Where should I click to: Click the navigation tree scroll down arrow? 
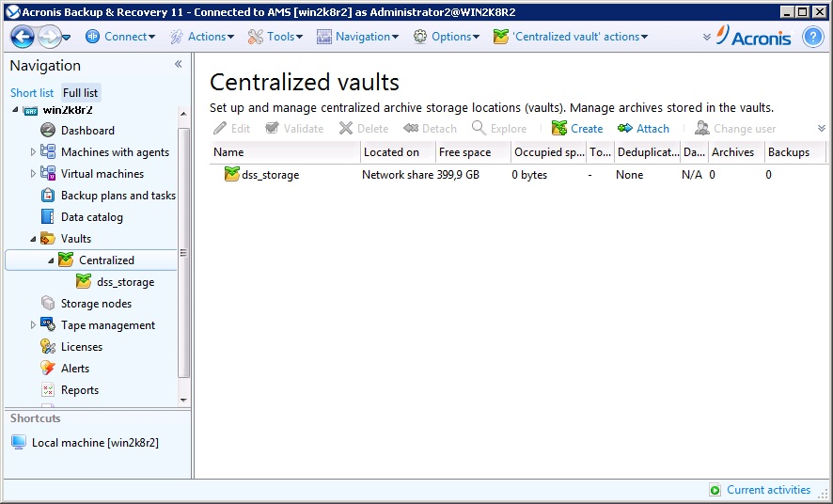tap(184, 400)
